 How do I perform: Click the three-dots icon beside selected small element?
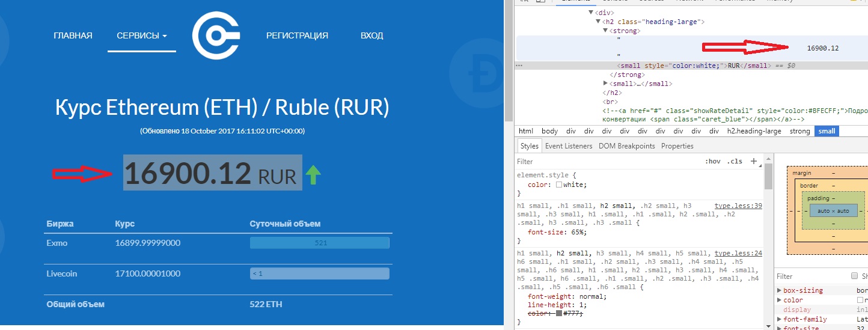pos(519,66)
